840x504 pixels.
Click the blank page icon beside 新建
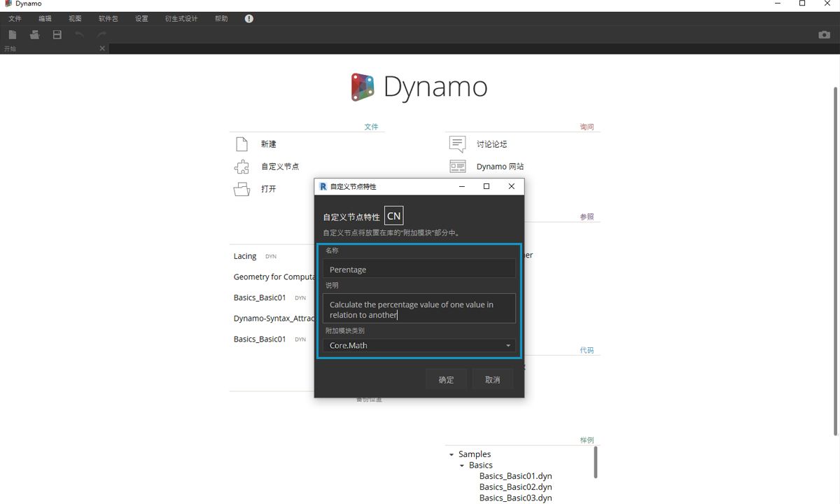[x=241, y=144]
